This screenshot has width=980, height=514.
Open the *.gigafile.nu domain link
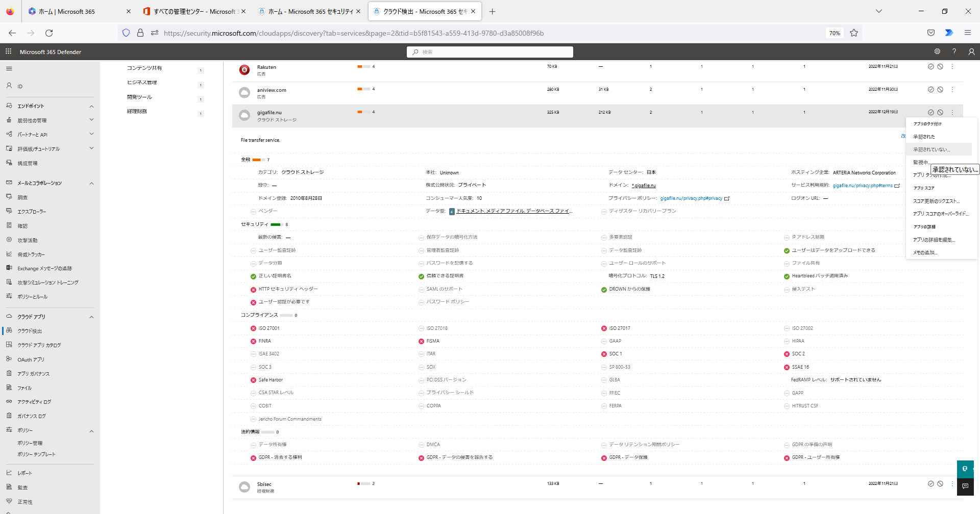(644, 186)
